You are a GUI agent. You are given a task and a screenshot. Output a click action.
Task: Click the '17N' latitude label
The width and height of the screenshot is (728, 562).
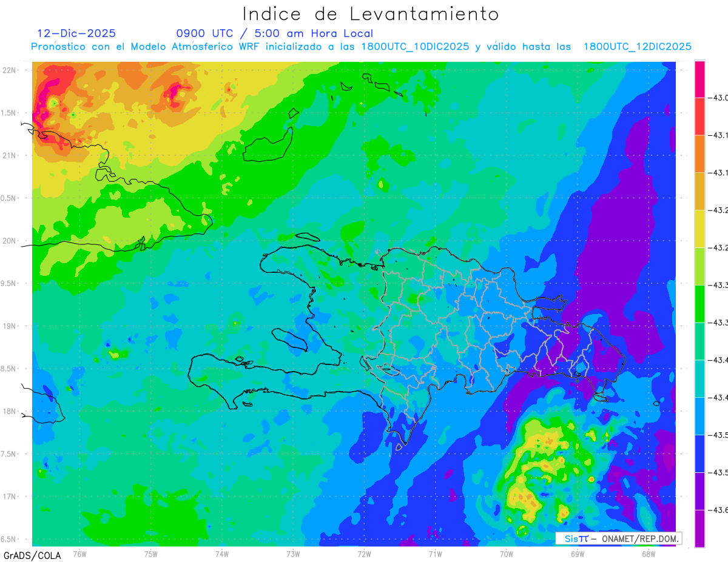click(10, 497)
